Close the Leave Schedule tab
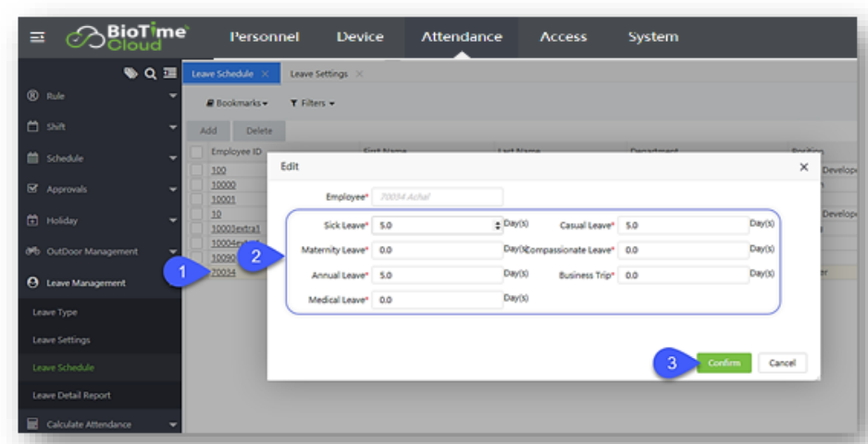Viewport: 868px width, 444px height. [x=265, y=74]
